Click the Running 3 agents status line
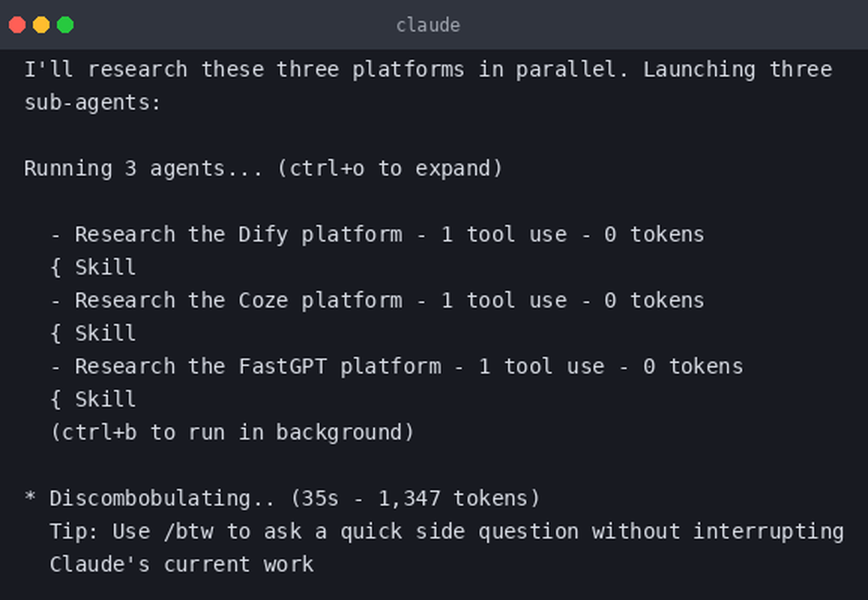 (263, 169)
